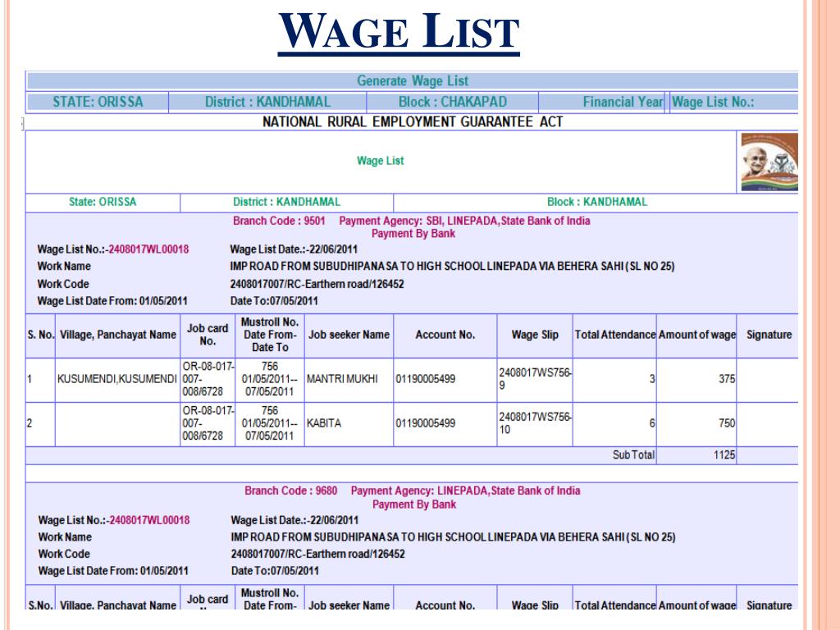Click wage slip '2408017WS756-9'
Viewport: 840px width, 630px height.
535,379
